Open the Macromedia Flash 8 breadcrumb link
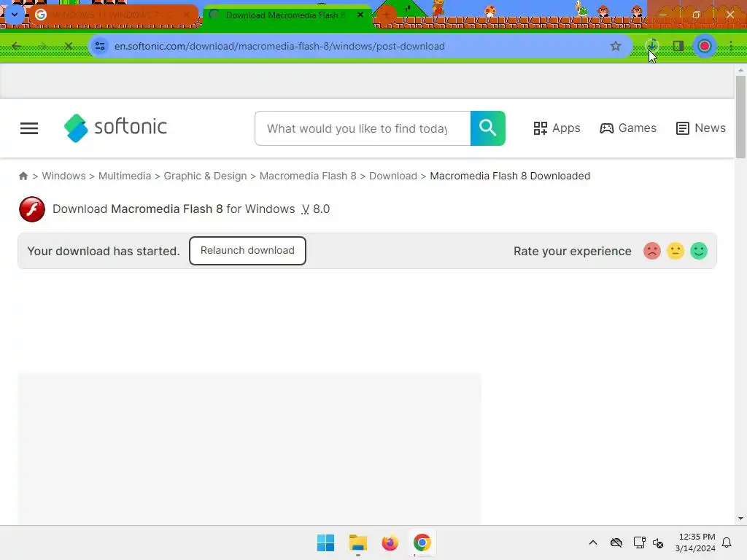 (x=308, y=176)
